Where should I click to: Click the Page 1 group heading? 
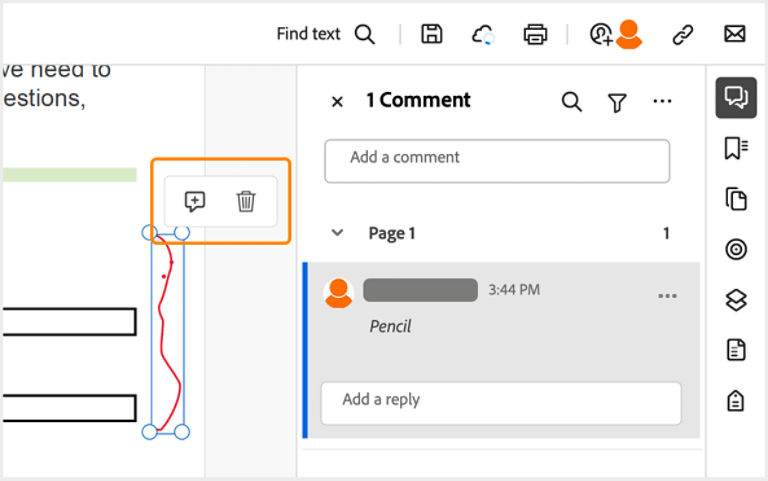(x=392, y=233)
